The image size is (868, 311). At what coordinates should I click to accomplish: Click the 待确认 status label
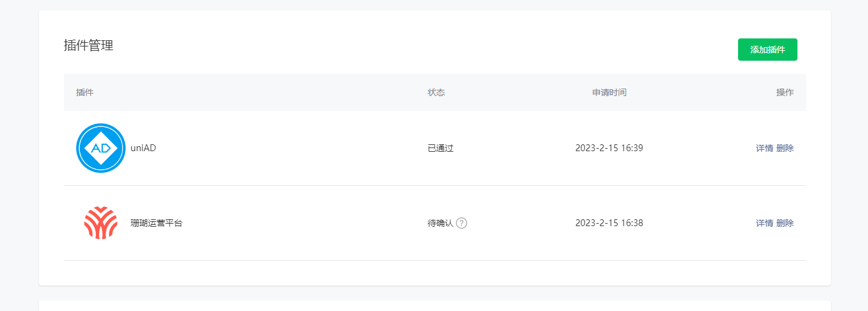click(x=440, y=223)
